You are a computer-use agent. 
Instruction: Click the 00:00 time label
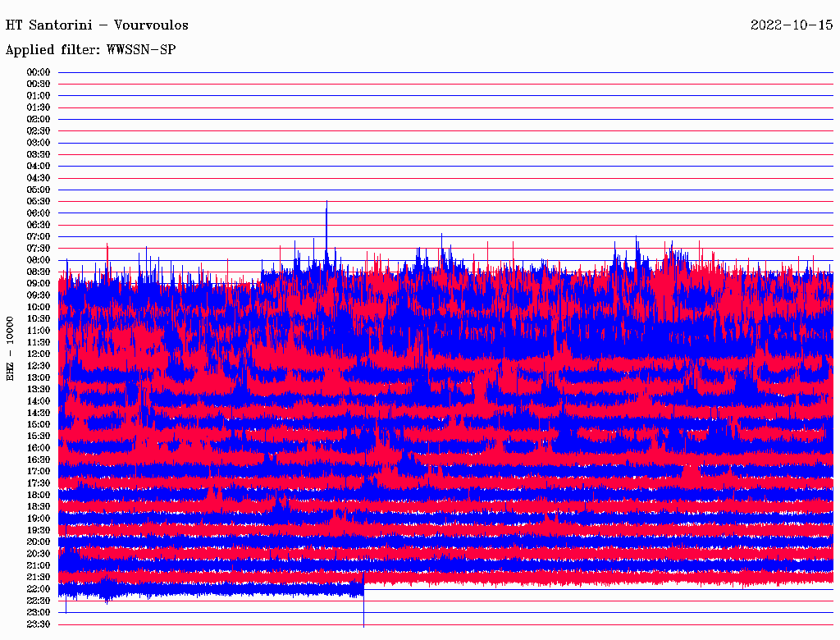coord(39,72)
